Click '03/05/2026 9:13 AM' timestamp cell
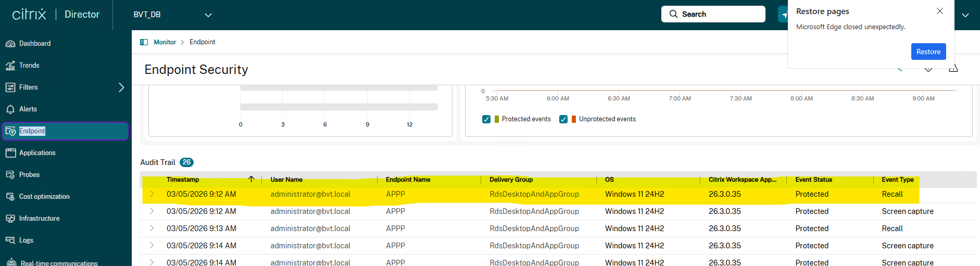This screenshot has height=266, width=980. (x=202, y=229)
